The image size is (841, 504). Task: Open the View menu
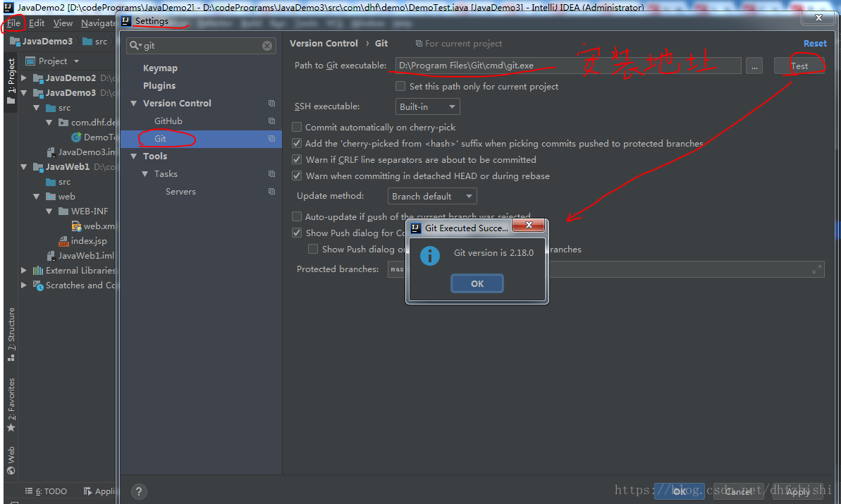[x=63, y=23]
